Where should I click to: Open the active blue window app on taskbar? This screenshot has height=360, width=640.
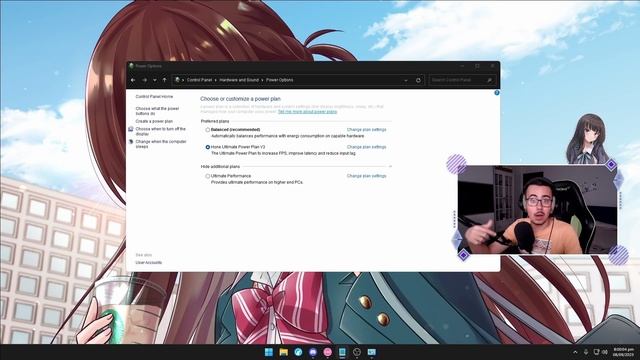[342, 352]
